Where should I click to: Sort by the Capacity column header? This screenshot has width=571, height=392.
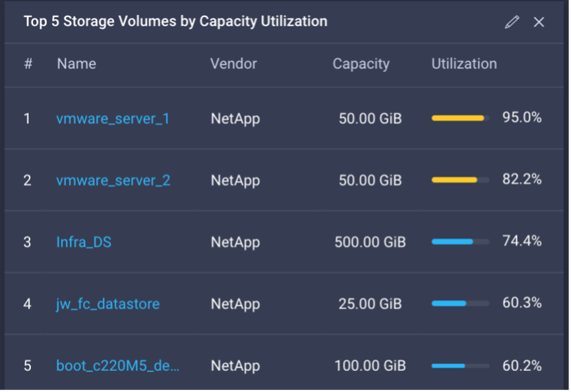pos(361,64)
